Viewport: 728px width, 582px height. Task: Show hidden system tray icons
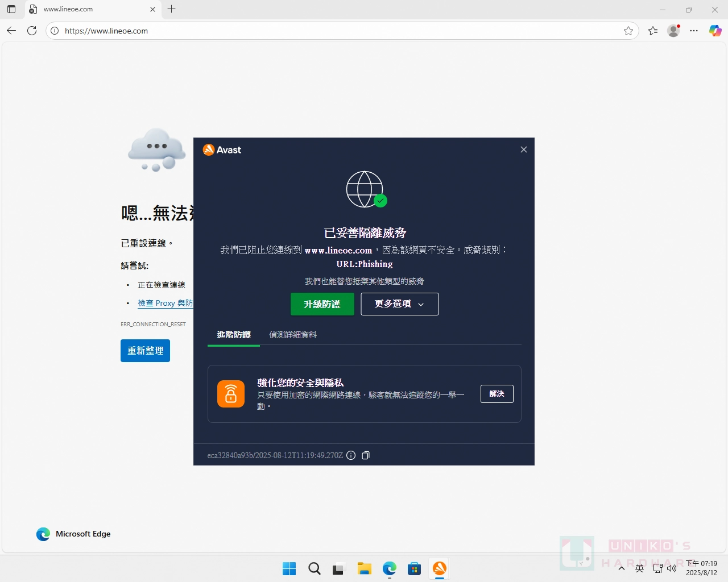click(x=622, y=568)
